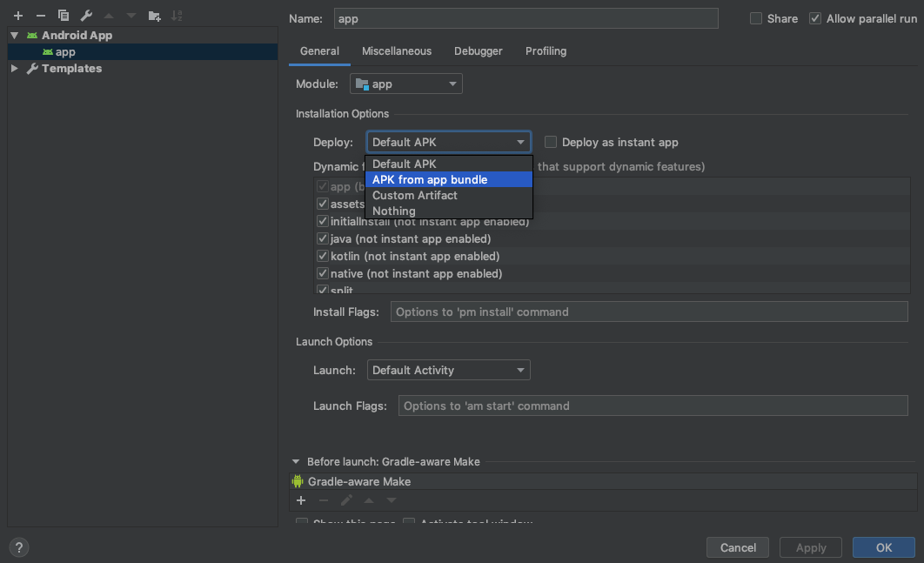Open the Module dropdown
This screenshot has width=924, height=563.
coord(406,84)
